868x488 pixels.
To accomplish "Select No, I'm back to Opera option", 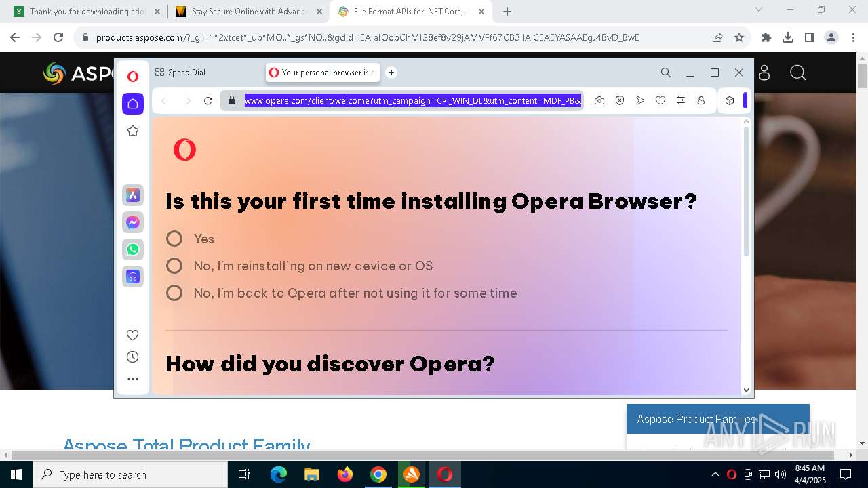I will tap(174, 293).
